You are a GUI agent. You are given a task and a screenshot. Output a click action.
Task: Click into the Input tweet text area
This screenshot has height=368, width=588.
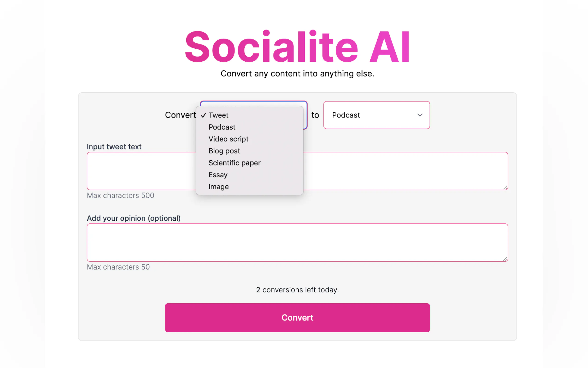[403, 171]
